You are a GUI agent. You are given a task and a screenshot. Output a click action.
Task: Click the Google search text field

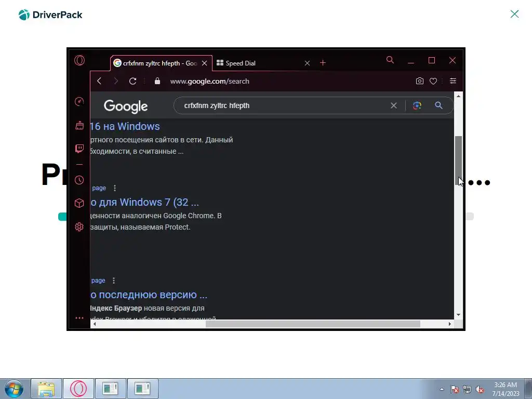pyautogui.click(x=285, y=105)
